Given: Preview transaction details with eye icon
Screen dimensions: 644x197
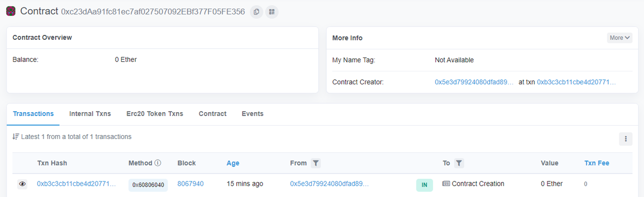Looking at the screenshot, I should pos(22,184).
